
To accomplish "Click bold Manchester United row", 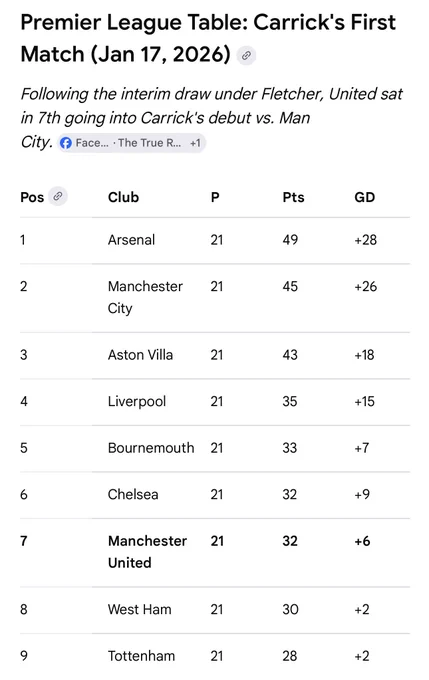I will pyautogui.click(x=215, y=552).
